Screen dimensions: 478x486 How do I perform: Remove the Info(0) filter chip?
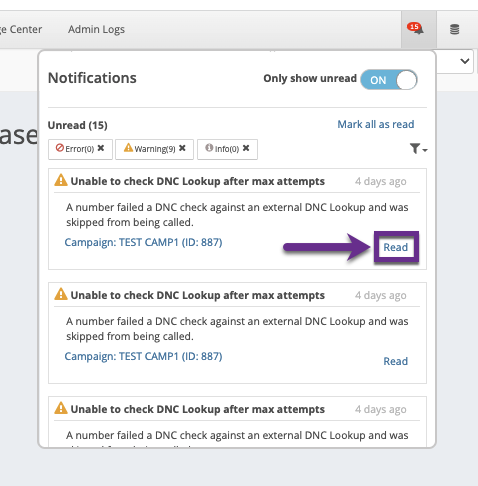246,148
